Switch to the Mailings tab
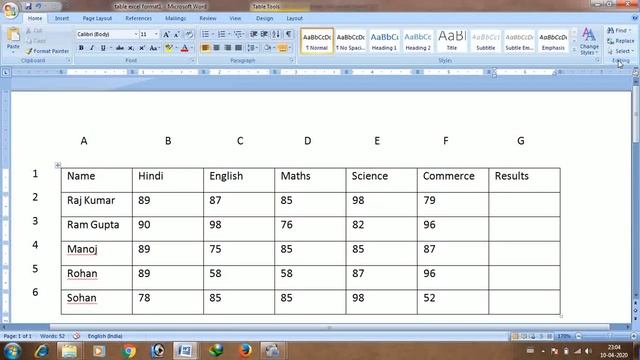 pyautogui.click(x=176, y=18)
